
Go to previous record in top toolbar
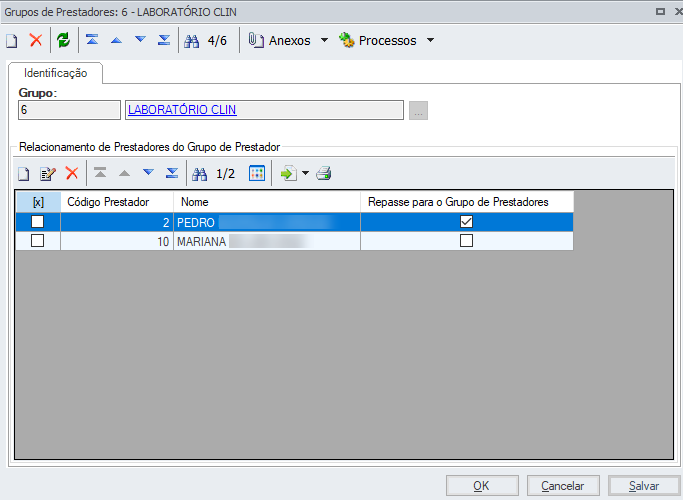(x=116, y=41)
